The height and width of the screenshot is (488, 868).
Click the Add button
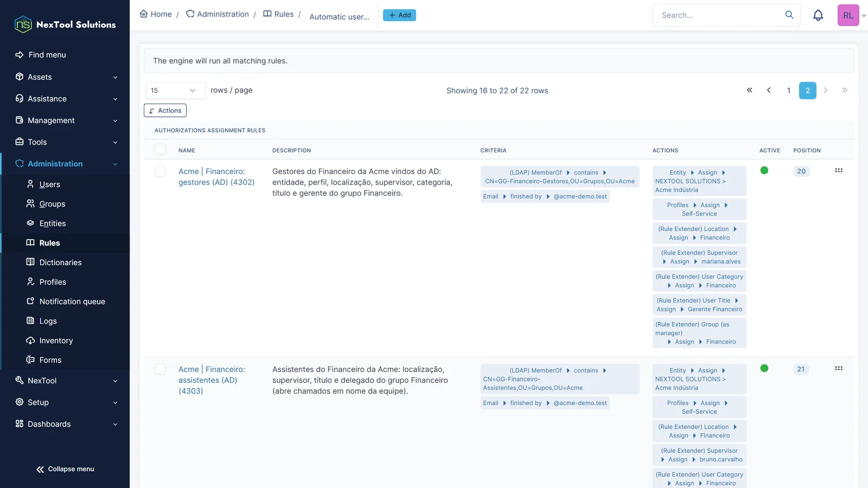click(399, 15)
